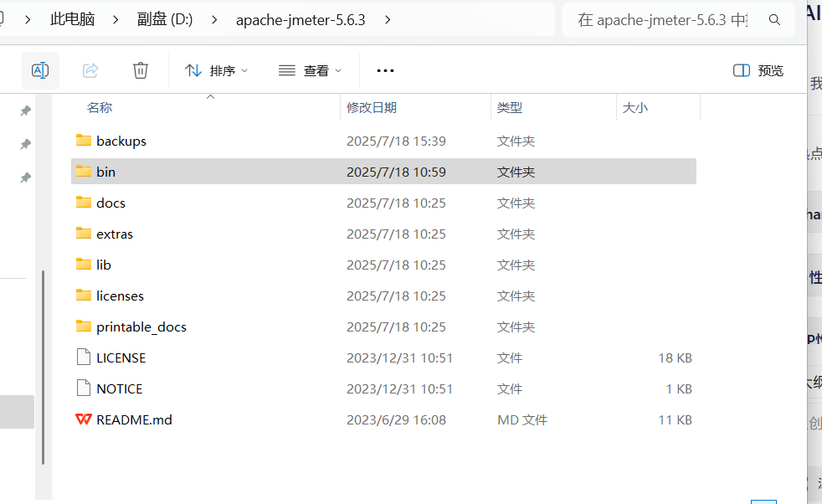Open the three-dots more options menu
Image resolution: width=822 pixels, height=504 pixels.
pos(385,70)
